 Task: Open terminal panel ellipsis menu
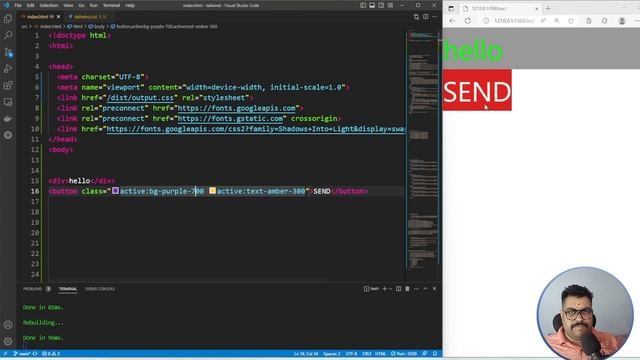(416, 289)
